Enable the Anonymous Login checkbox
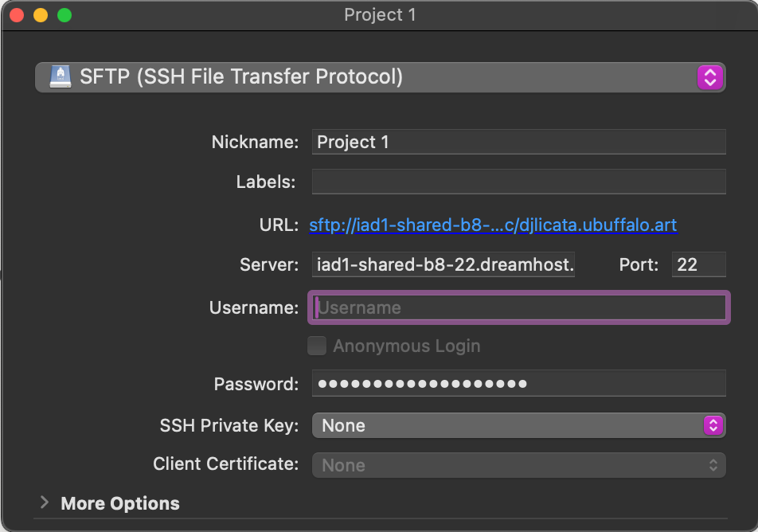758x532 pixels. tap(317, 346)
